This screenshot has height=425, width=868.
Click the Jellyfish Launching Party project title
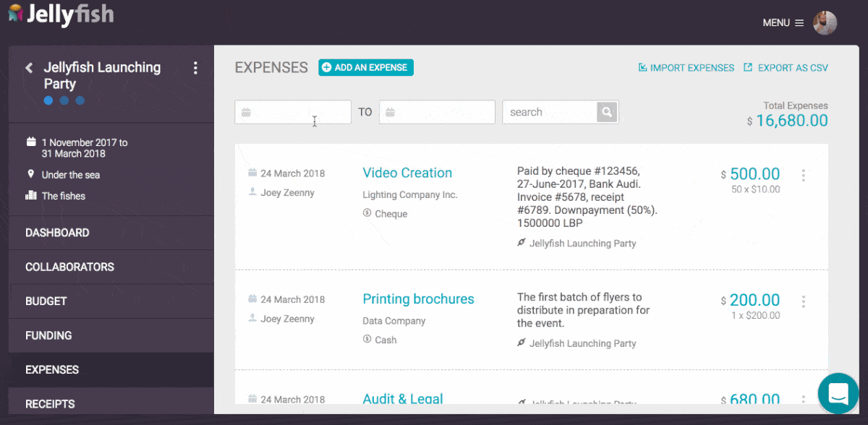coord(102,75)
